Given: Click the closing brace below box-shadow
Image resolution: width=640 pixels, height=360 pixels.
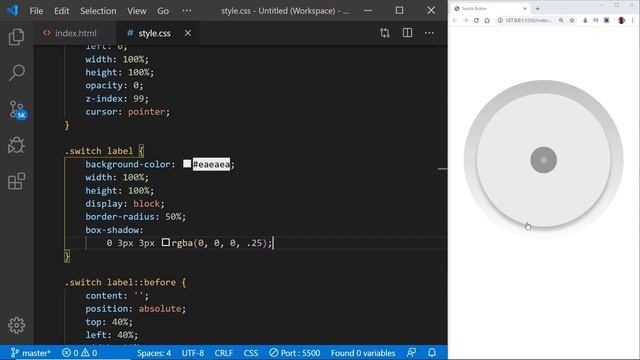Looking at the screenshot, I should tap(67, 256).
